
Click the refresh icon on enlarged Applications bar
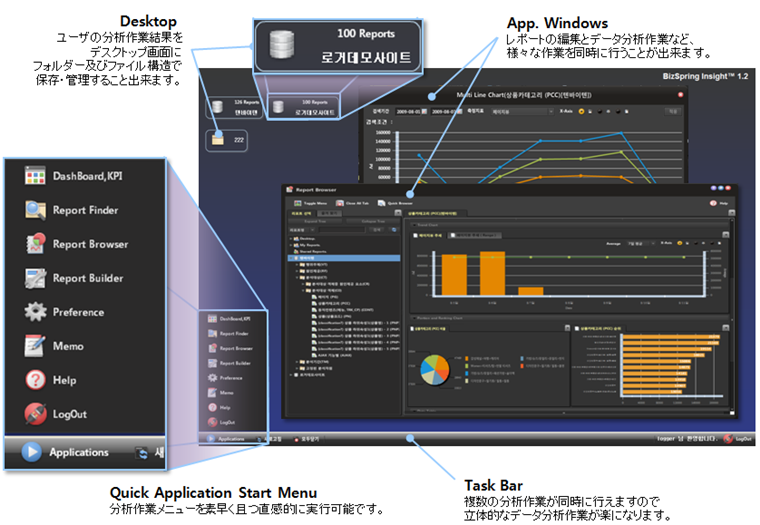tap(142, 453)
